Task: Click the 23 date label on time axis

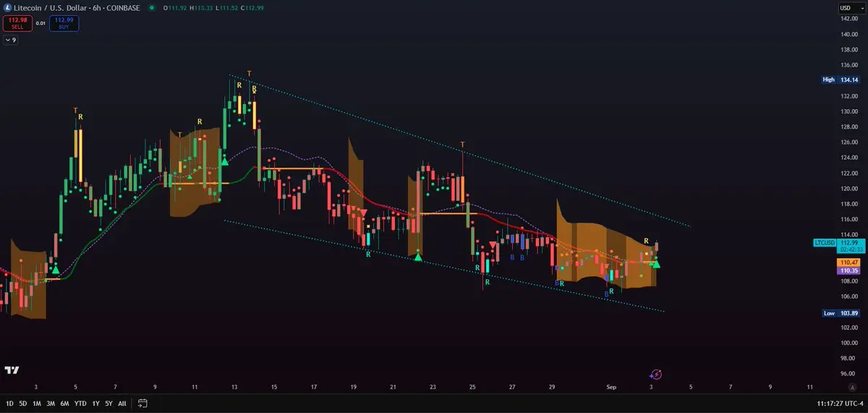Action: coord(432,387)
